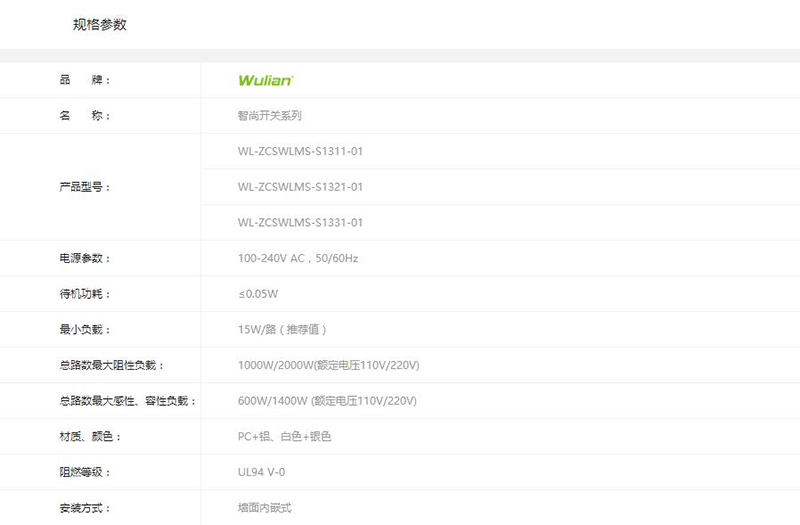Click the 电源参数 row label
The image size is (800, 525).
[85, 258]
